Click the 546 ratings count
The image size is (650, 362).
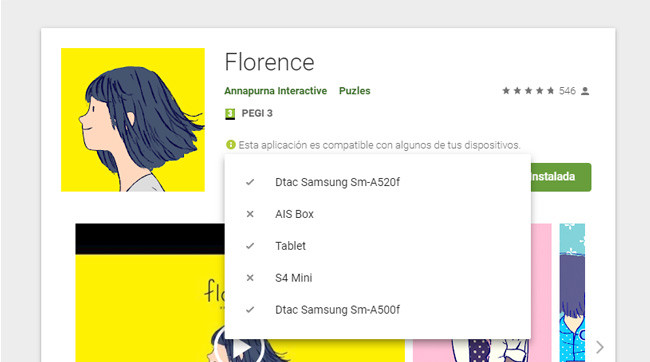567,91
